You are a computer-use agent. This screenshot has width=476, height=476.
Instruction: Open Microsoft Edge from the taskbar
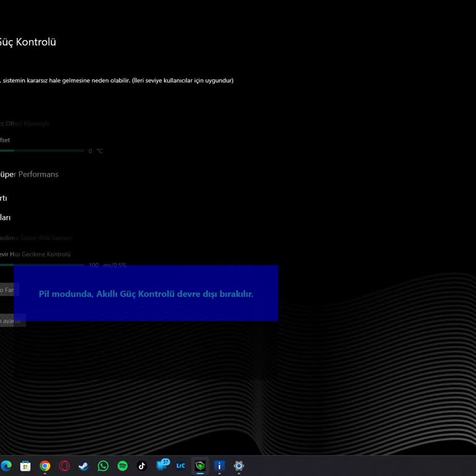(x=6, y=465)
